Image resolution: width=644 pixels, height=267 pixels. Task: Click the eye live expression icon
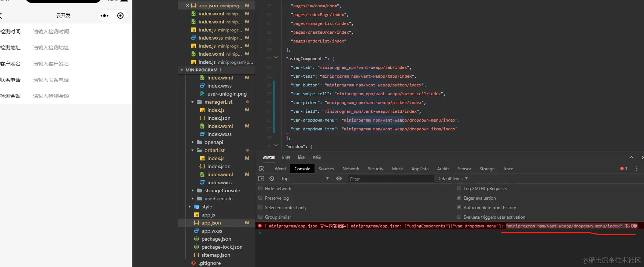pos(339,179)
